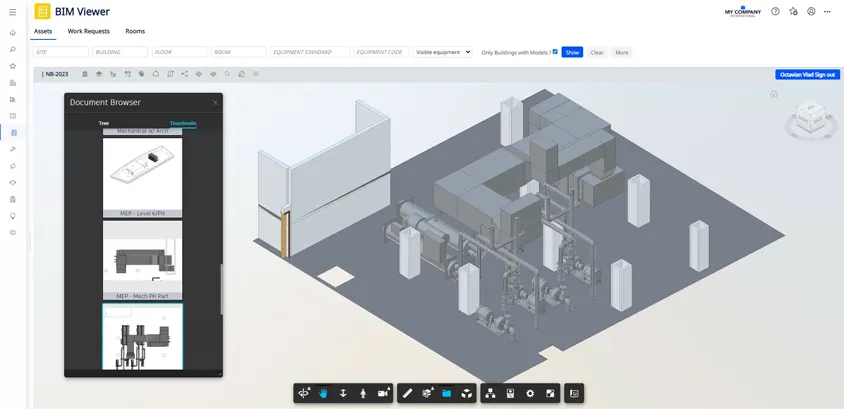Open the hamburger navigation menu
Image resolution: width=844 pixels, height=409 pixels.
click(13, 12)
